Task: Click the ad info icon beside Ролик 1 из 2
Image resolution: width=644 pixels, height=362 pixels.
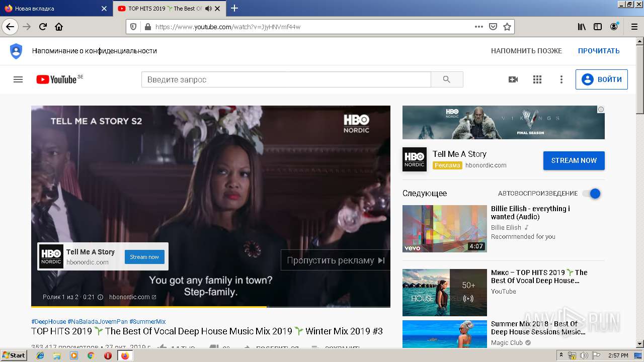Action: (100, 297)
